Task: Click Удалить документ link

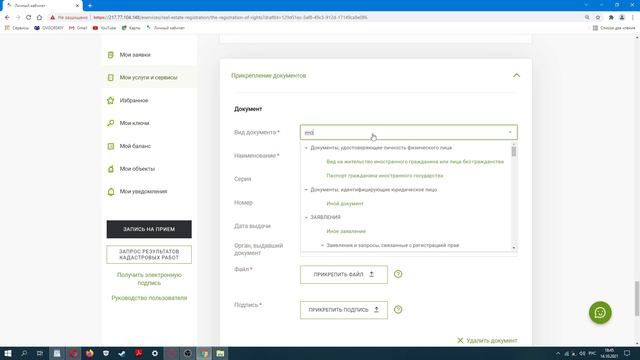Action: [x=487, y=340]
